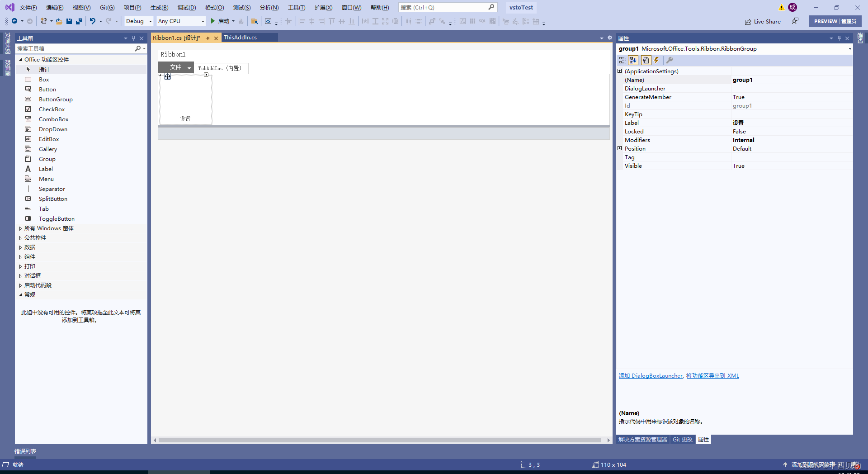
Task: Expand the 数据 toolbox section
Action: (x=20, y=247)
